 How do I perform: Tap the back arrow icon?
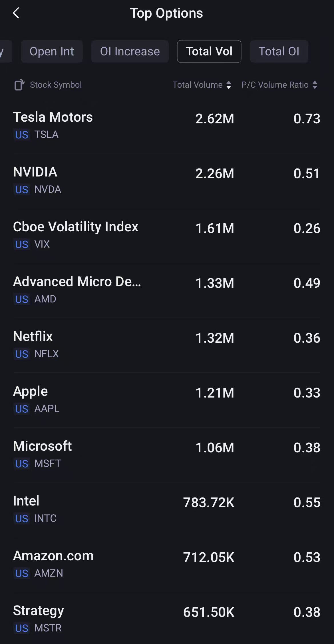tap(16, 13)
